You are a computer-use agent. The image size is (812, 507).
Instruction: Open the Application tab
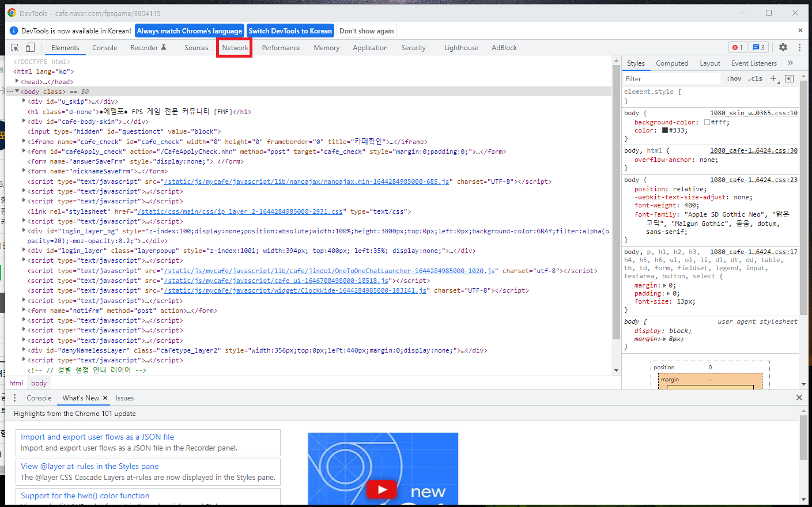pos(370,48)
